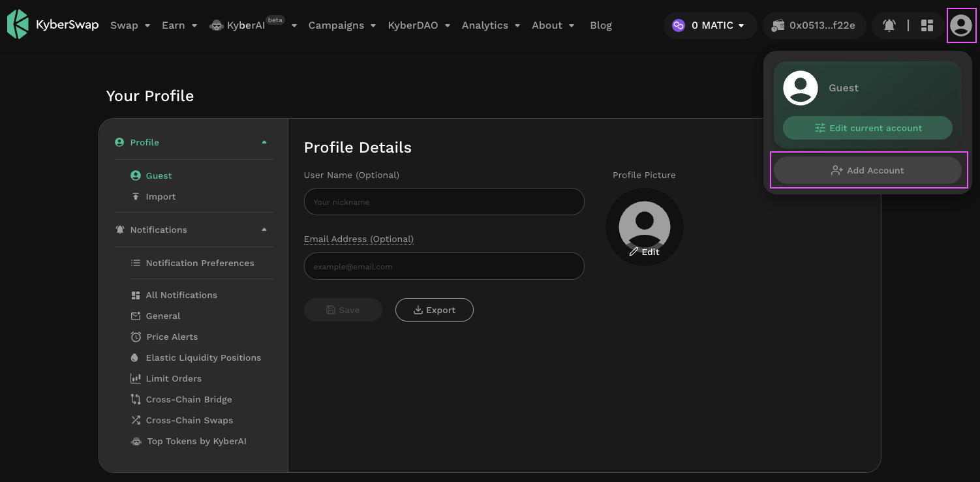Screen dimensions: 980x482
Task: Open Cross-Chain Bridge notifications
Action: click(x=189, y=399)
